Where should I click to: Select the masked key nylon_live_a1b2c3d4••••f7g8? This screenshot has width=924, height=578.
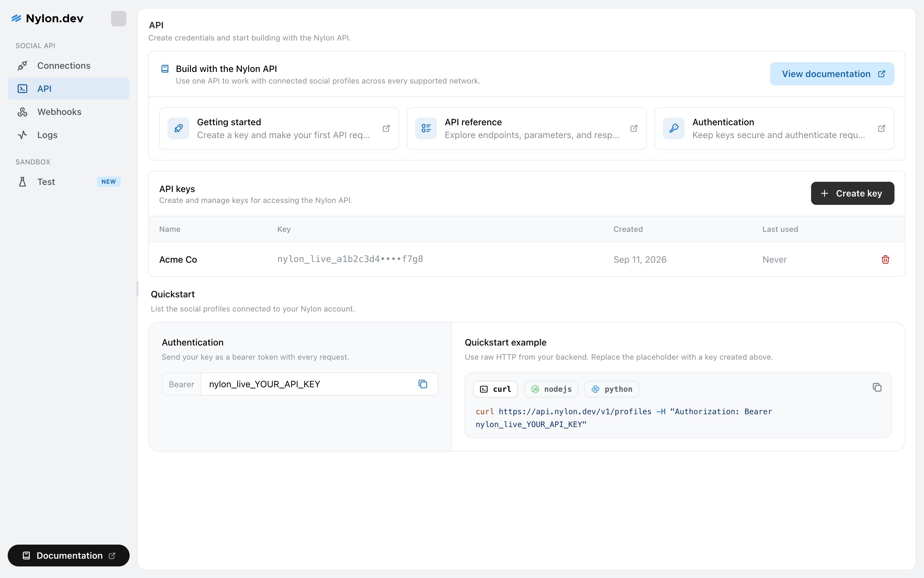click(350, 259)
